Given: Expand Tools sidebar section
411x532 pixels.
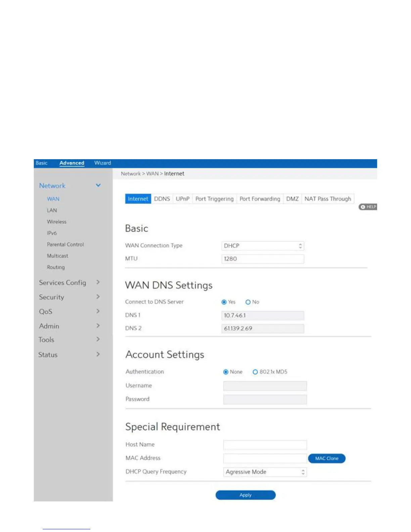Looking at the screenshot, I should [98, 339].
